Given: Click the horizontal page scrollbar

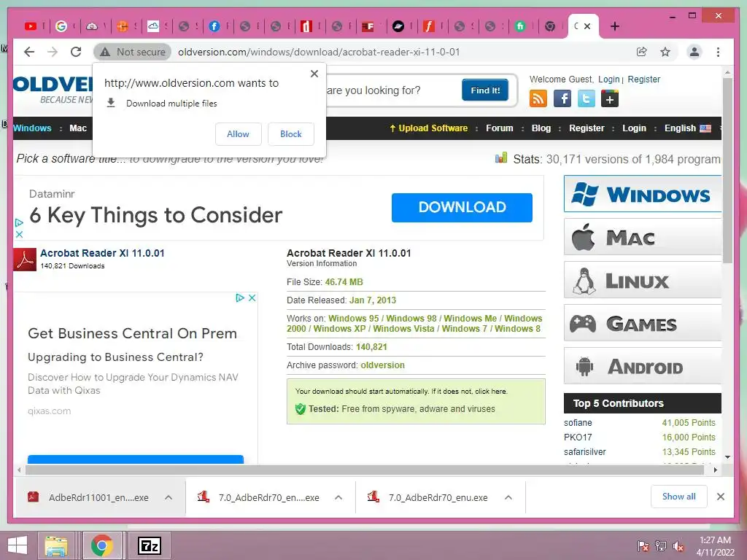Looking at the screenshot, I should (365, 470).
